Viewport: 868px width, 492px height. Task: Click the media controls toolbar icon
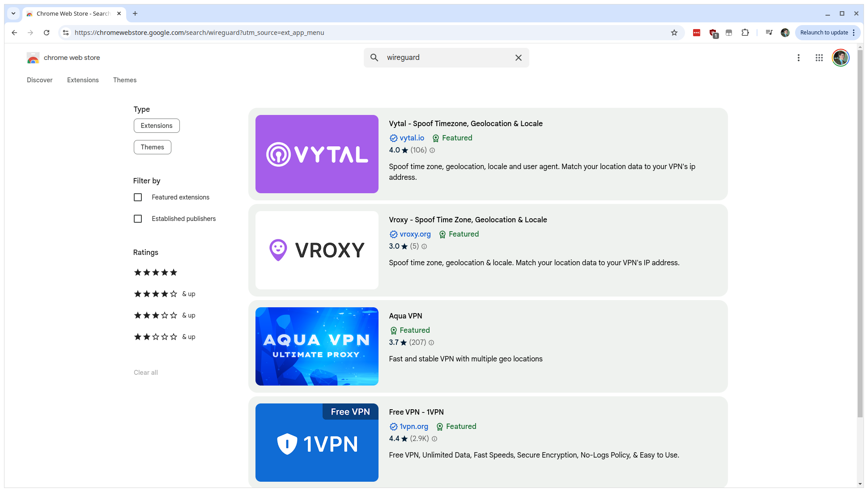(x=769, y=33)
